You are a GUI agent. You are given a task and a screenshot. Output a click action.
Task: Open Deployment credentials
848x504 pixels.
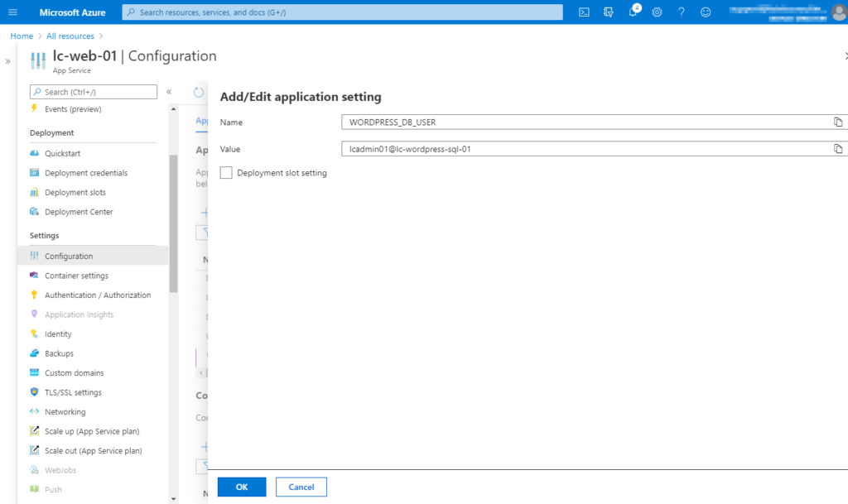click(x=86, y=173)
